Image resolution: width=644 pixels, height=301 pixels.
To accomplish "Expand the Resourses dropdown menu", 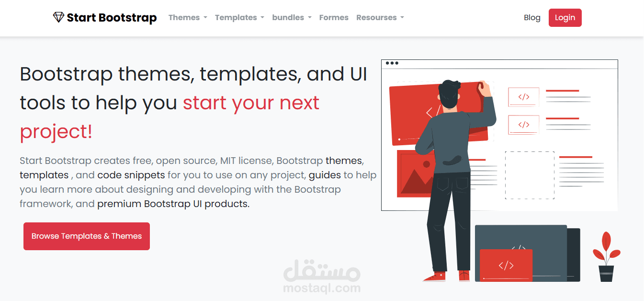I will (x=380, y=17).
